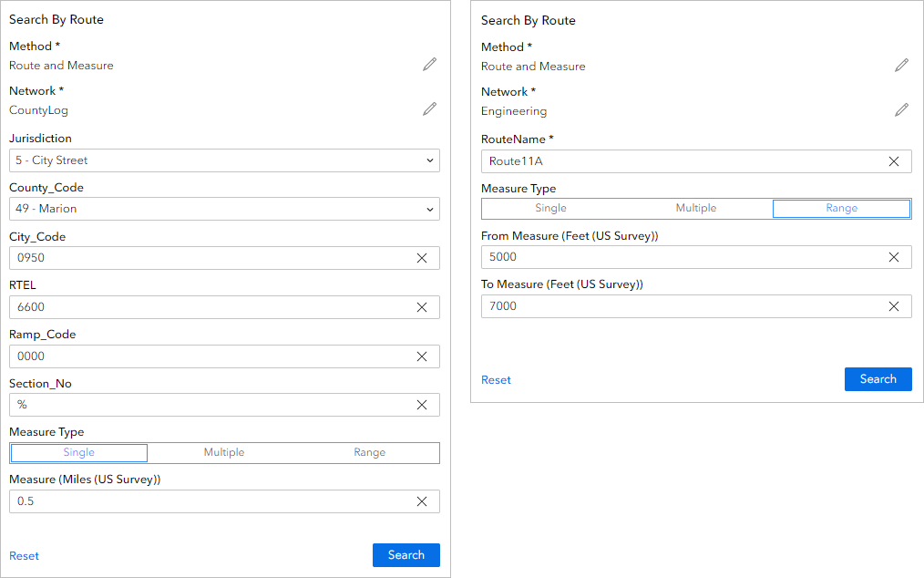Clear Route11A from the RouteName field
Screen dimensions: 924x578
click(894, 160)
